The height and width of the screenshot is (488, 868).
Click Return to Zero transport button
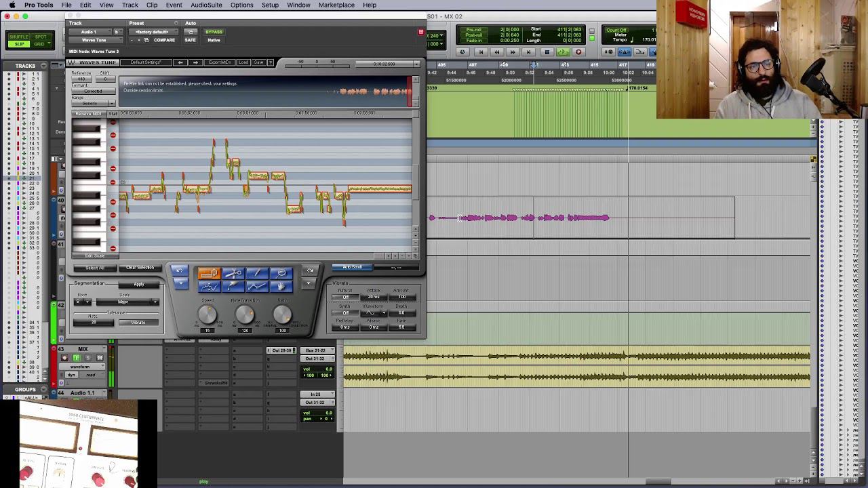pos(480,52)
